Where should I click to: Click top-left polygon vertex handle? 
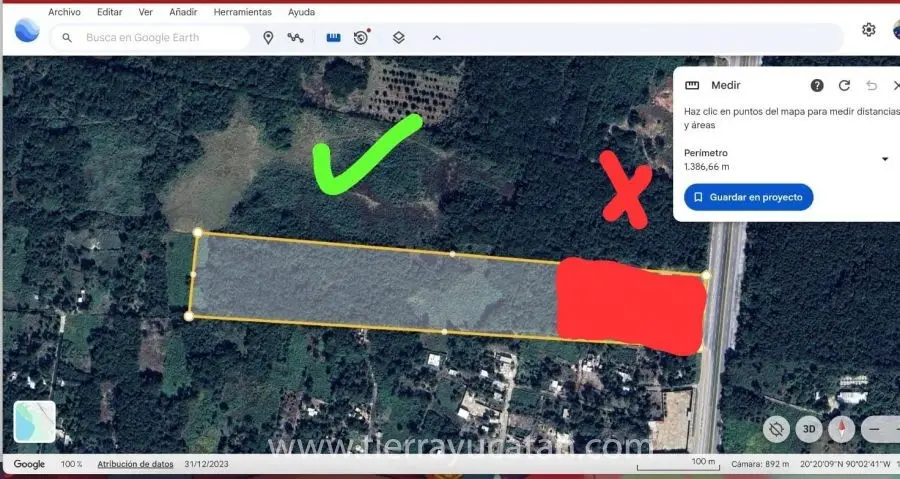[197, 232]
